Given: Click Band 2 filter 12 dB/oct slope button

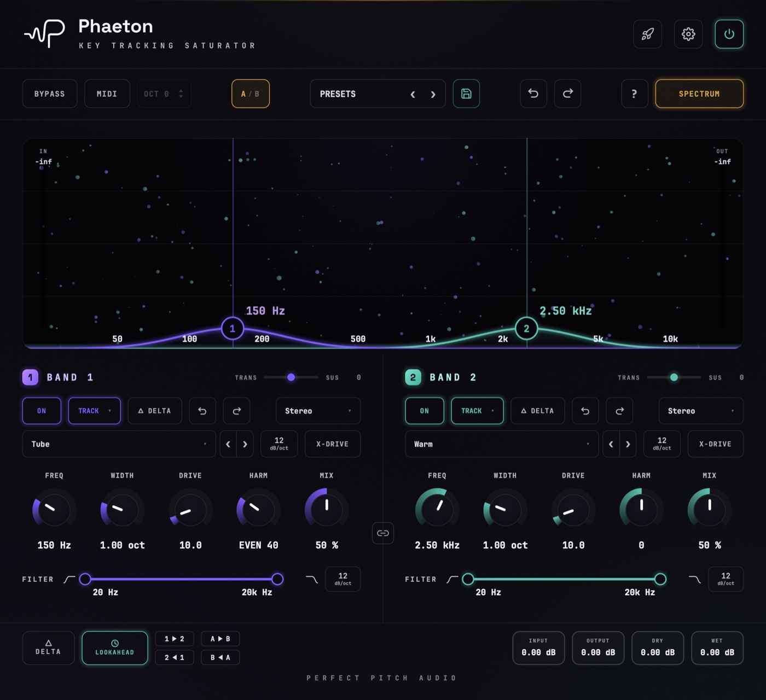Looking at the screenshot, I should (x=726, y=579).
